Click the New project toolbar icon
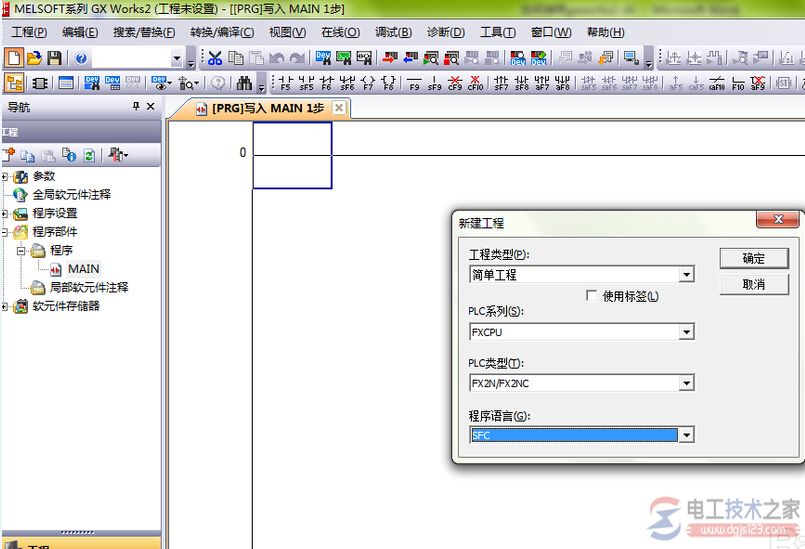 [x=14, y=58]
